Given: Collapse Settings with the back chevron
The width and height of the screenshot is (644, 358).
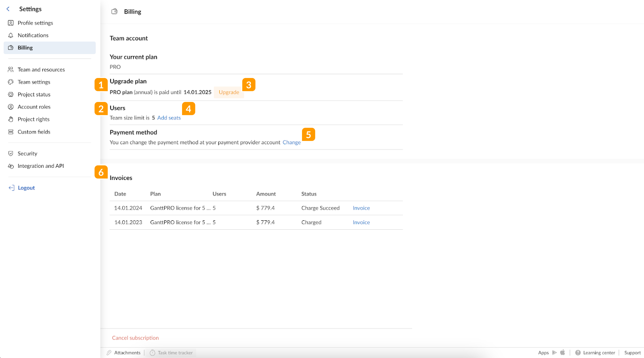Looking at the screenshot, I should [x=8, y=9].
